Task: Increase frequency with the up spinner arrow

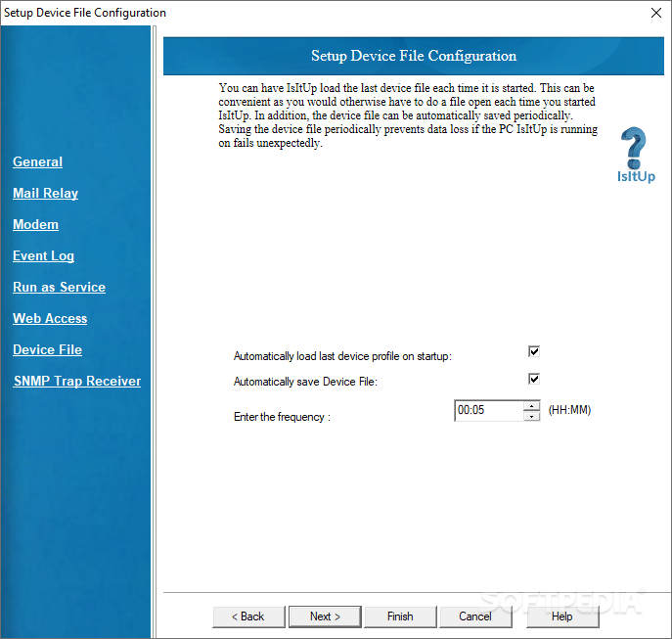Action: pyautogui.click(x=531, y=406)
